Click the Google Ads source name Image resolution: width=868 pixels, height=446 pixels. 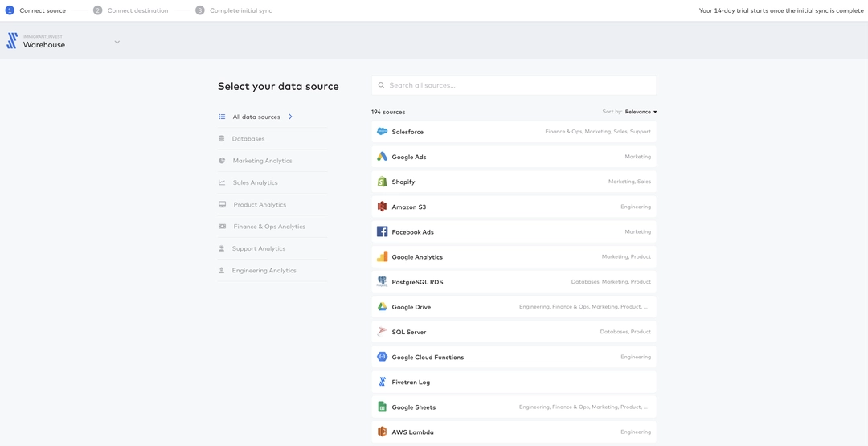[409, 157]
